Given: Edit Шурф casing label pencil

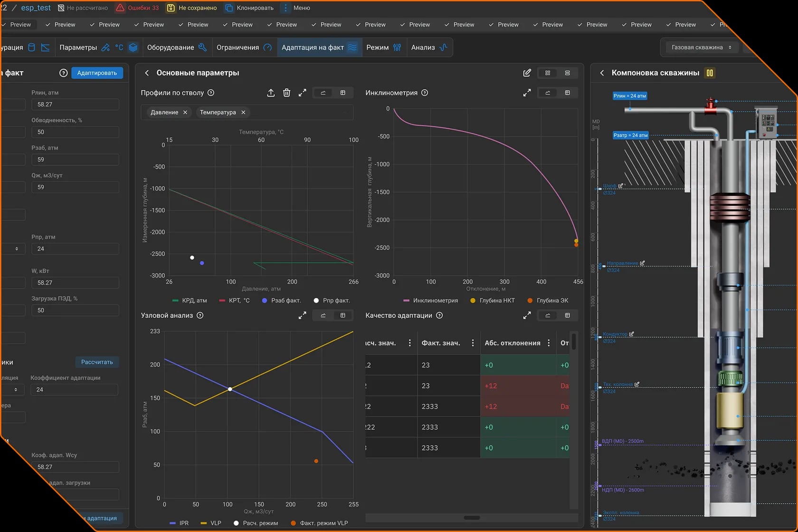Looking at the screenshot, I should pos(621,186).
